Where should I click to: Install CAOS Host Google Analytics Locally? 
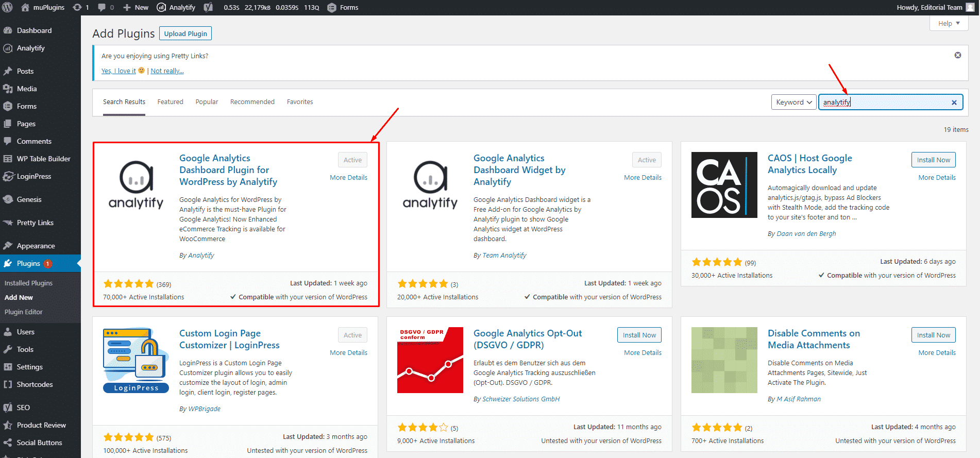[x=933, y=160]
